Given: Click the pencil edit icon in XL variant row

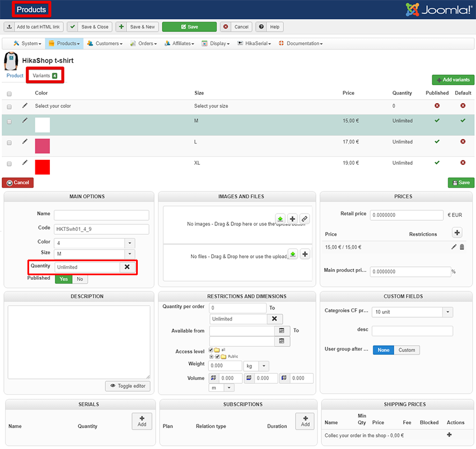Looking at the screenshot, I should coord(25,163).
